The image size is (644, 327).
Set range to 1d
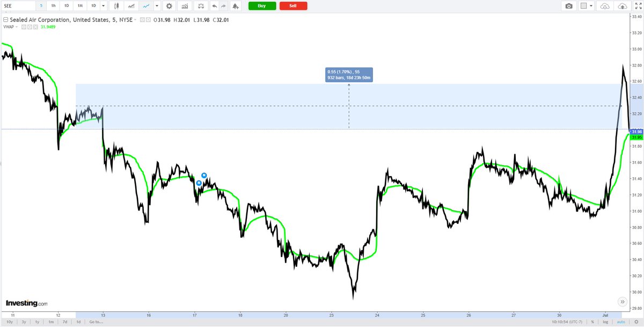coord(78,322)
